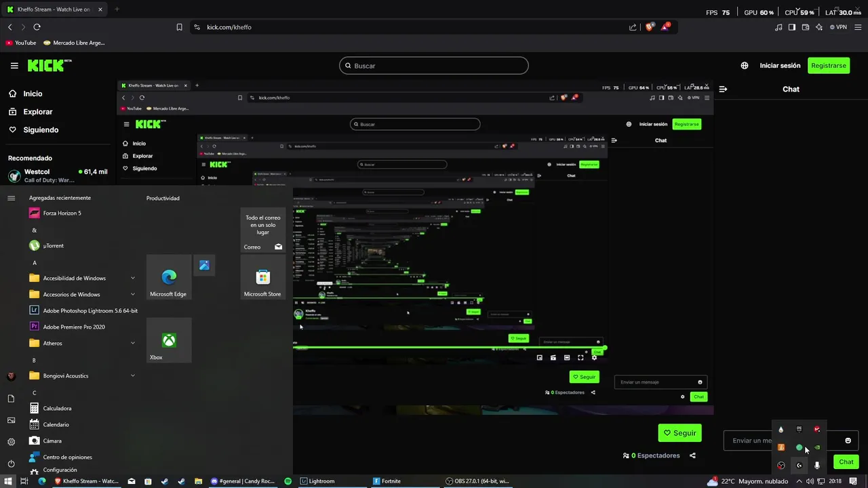
Task: Open Siguiendo in the Kick sidebar
Action: [x=33, y=129]
